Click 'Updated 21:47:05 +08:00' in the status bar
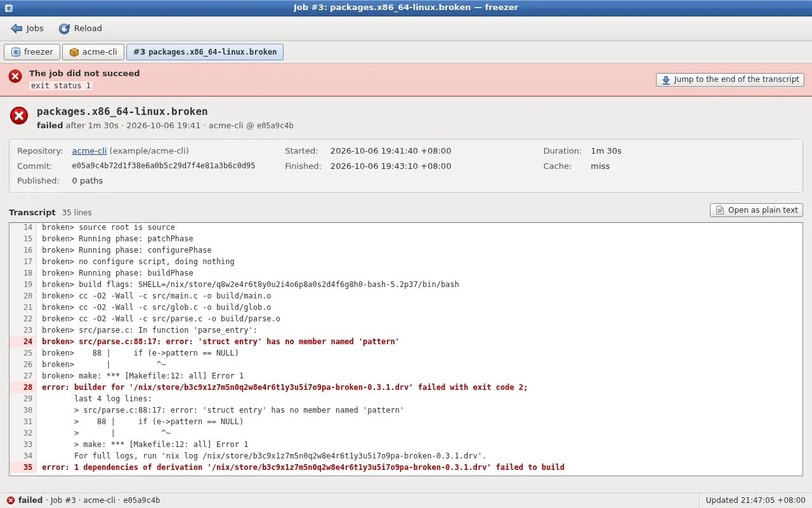Image resolution: width=812 pixels, height=508 pixels. click(756, 500)
